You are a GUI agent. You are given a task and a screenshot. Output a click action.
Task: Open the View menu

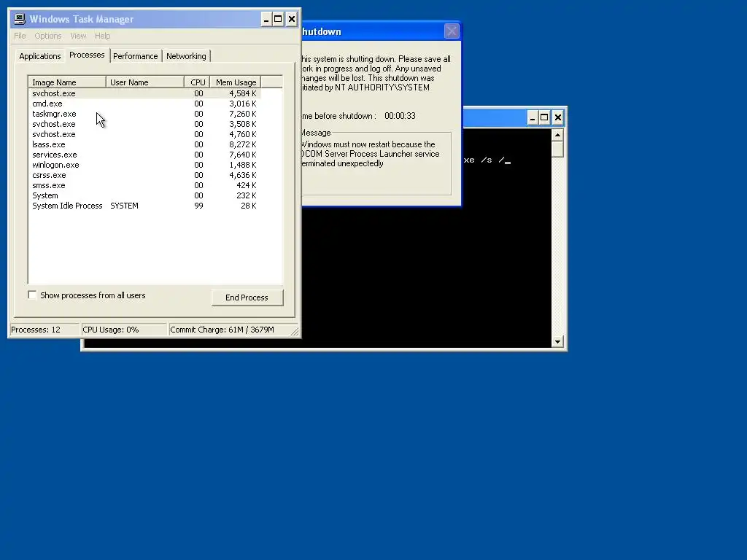(78, 36)
